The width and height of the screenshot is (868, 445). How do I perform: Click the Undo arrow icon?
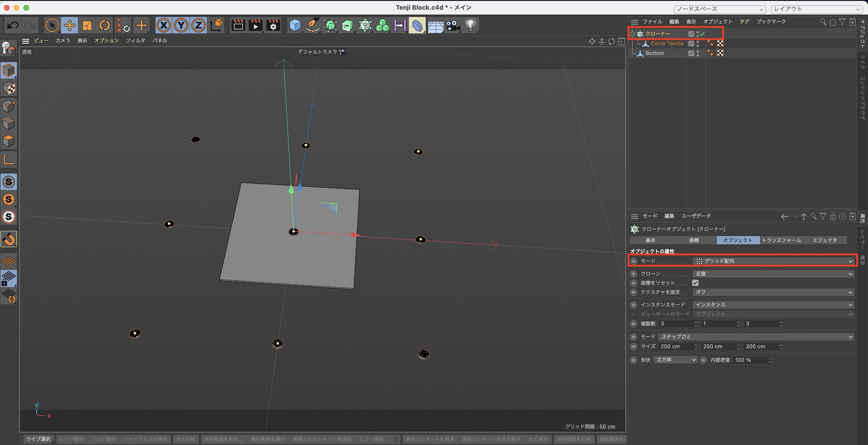(13, 26)
